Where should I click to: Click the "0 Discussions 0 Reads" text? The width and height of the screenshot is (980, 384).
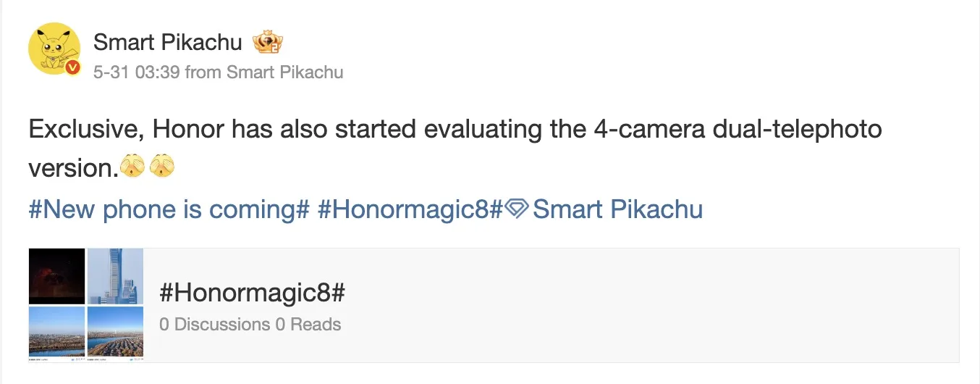[250, 324]
